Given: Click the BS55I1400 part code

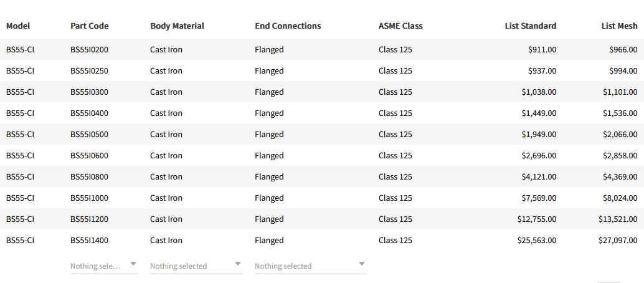Looking at the screenshot, I should (x=89, y=240).
